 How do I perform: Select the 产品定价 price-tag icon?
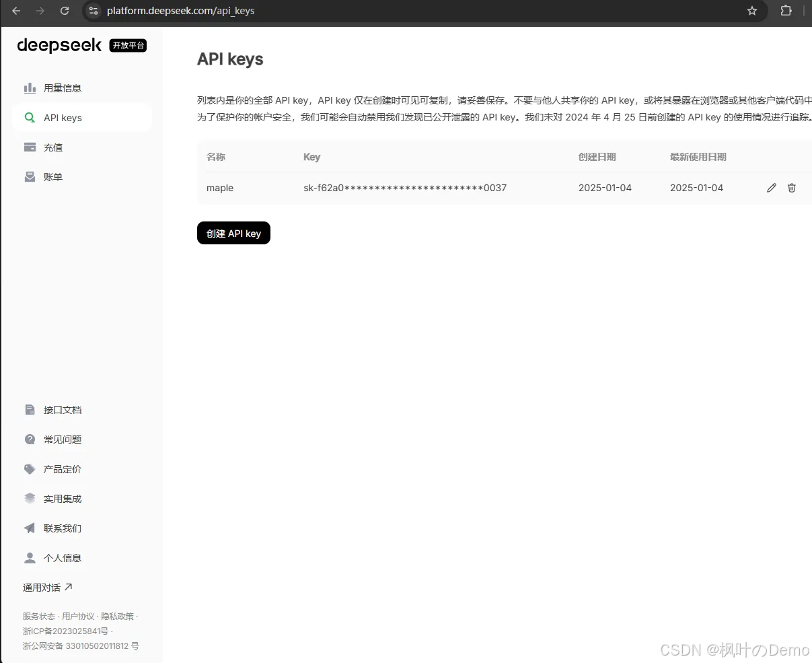tap(30, 468)
